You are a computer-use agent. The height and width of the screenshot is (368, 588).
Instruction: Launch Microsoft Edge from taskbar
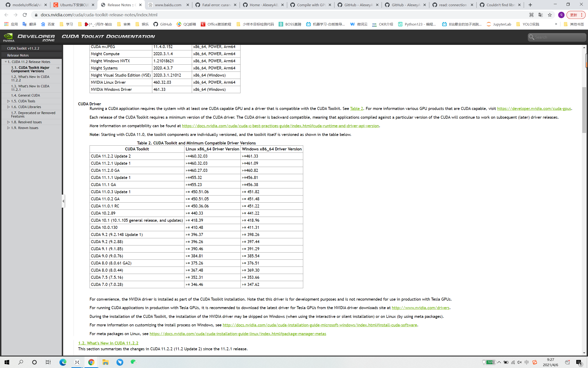point(63,362)
